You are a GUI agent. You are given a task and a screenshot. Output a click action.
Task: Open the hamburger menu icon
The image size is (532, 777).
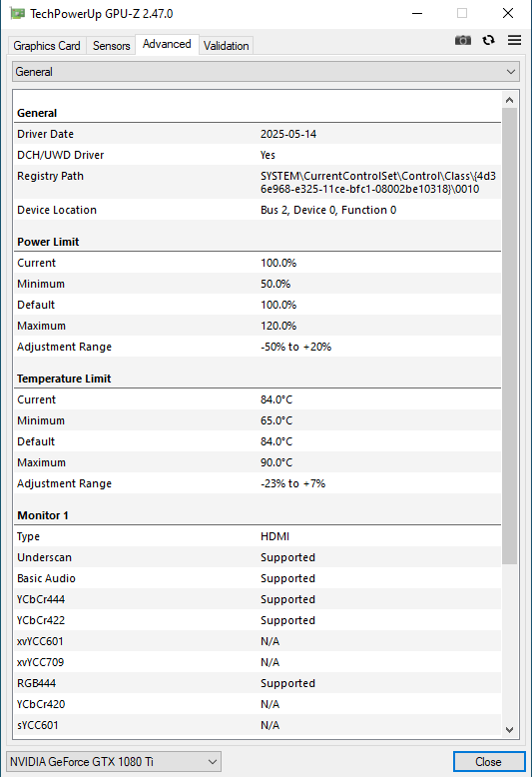pos(514,40)
